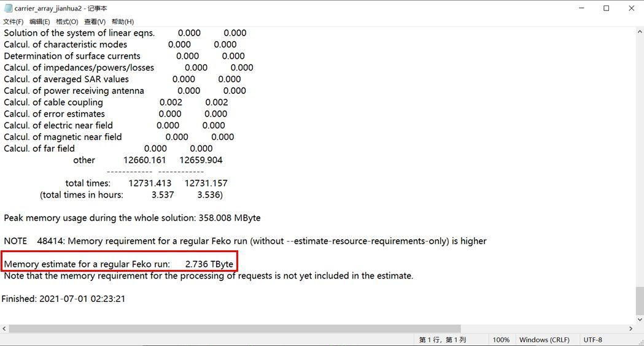Screen dimensions: 644x346
Task: Click the UTF-8 encoding status field
Action: click(592, 340)
